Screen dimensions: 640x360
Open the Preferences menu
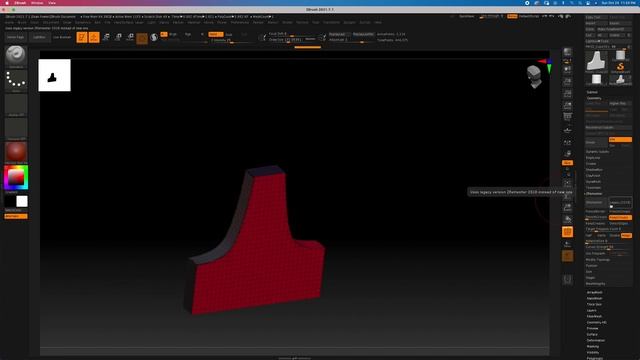tap(240, 22)
